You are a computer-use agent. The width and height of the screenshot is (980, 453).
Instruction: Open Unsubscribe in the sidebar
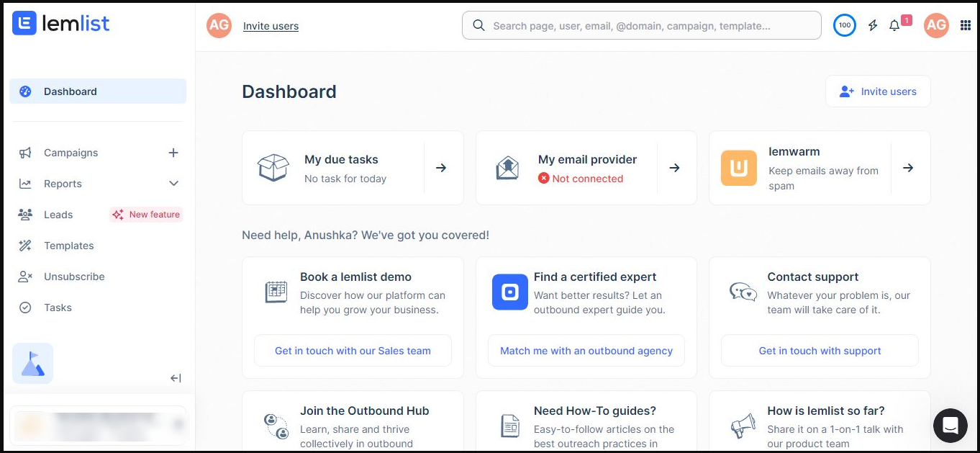tap(74, 277)
